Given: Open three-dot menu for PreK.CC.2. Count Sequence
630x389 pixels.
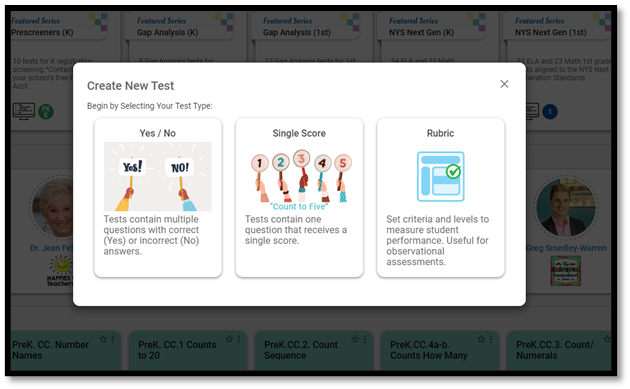Looking at the screenshot, I should [365, 339].
